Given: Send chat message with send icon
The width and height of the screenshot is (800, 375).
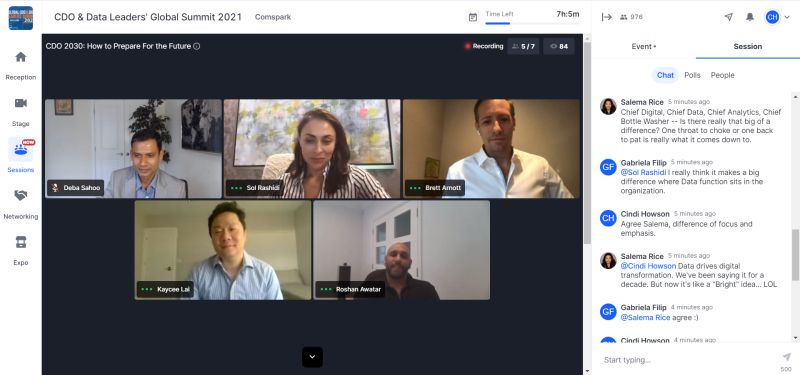Looking at the screenshot, I should [786, 357].
